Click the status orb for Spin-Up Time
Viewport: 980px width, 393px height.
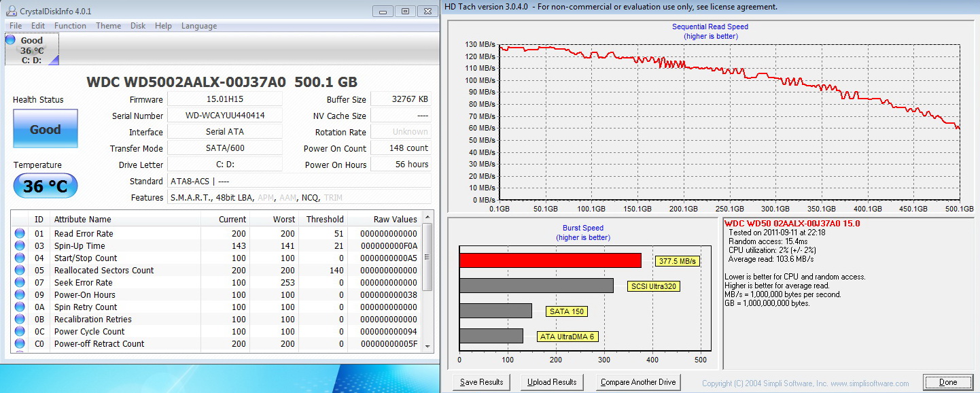20,245
